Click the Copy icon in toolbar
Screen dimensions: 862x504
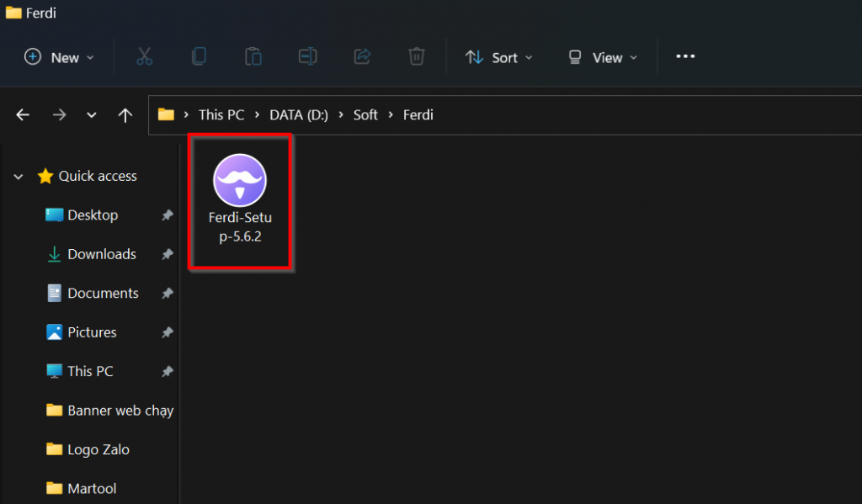click(199, 56)
